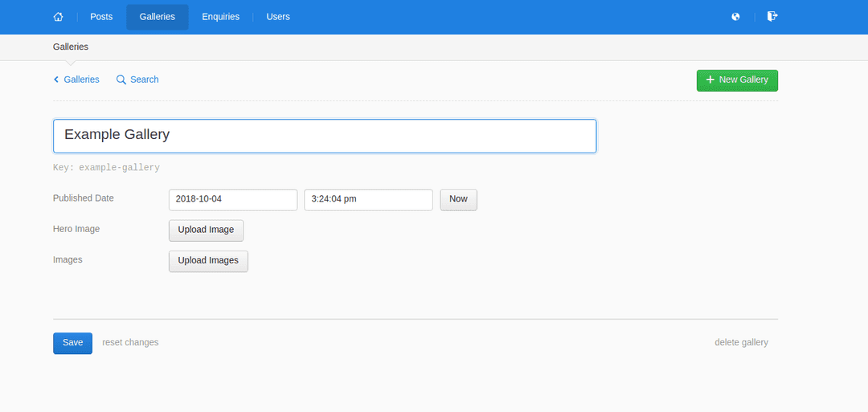Click the delete gallery link
This screenshot has width=868, height=412.
click(x=741, y=343)
